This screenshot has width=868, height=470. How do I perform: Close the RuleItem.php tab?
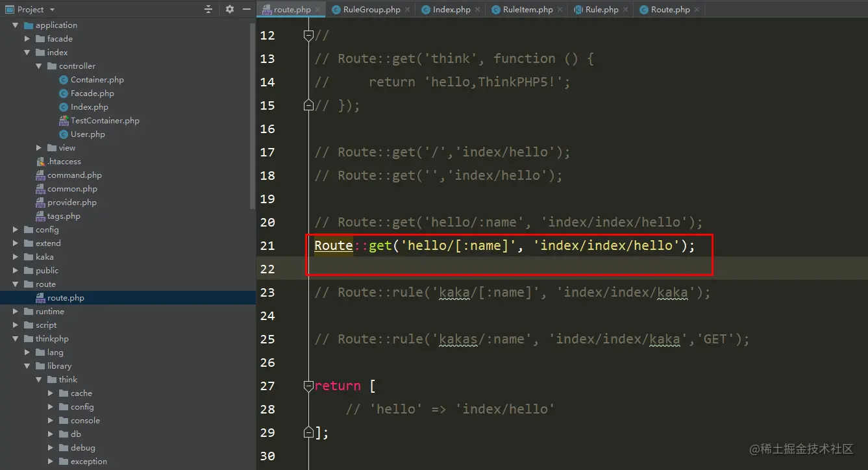pyautogui.click(x=560, y=10)
